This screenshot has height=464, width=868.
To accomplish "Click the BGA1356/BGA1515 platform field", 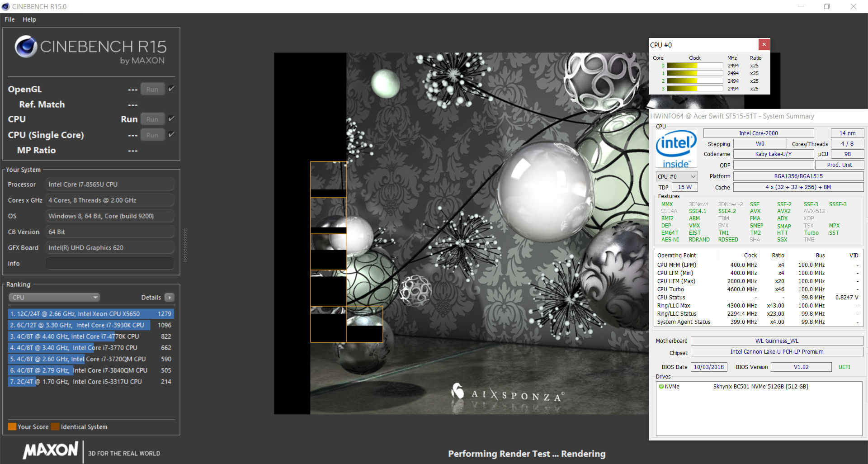I will coord(798,176).
